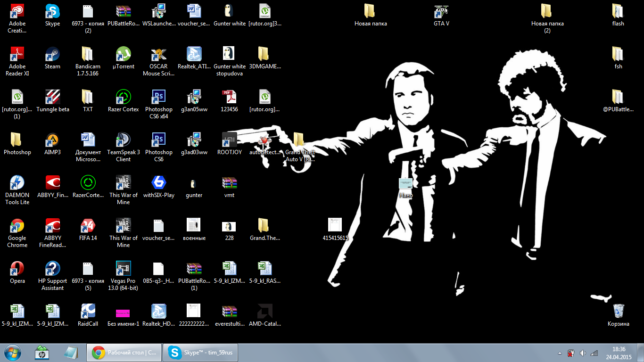Click the HP pinned taskbar icon
The image size is (644, 362).
[42, 353]
